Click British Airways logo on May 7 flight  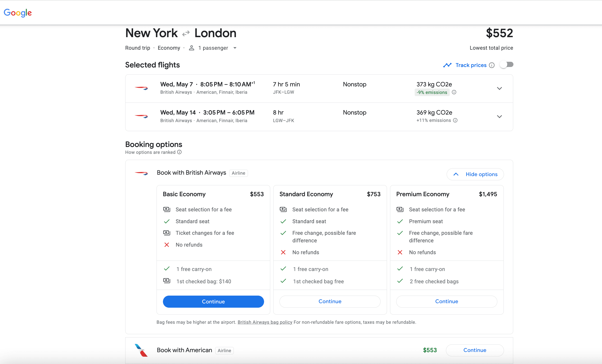(x=141, y=88)
